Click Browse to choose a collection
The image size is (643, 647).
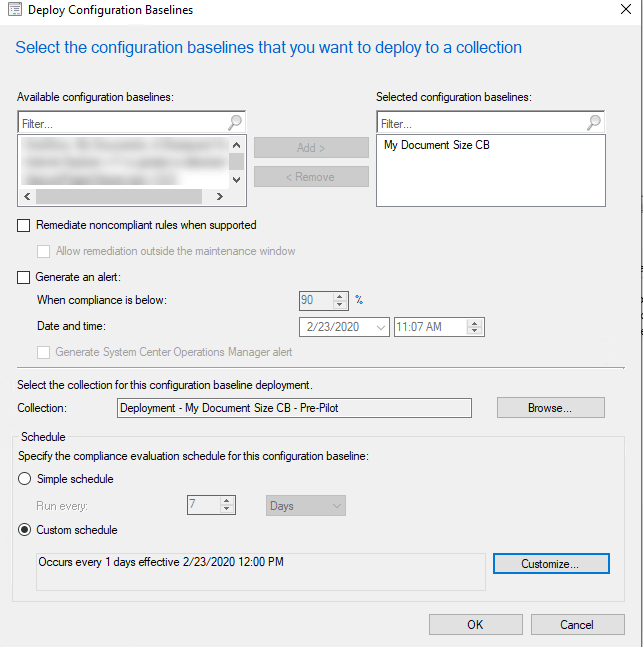click(x=550, y=408)
